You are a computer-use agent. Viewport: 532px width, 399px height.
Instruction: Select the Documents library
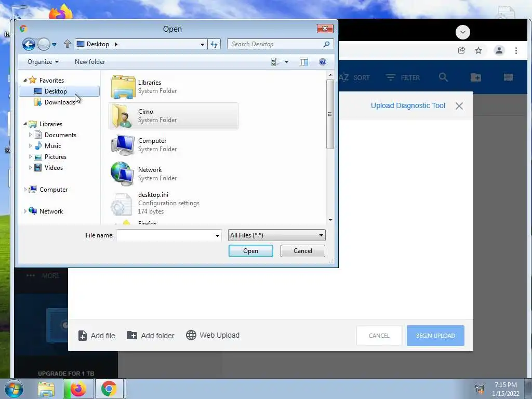[60, 135]
